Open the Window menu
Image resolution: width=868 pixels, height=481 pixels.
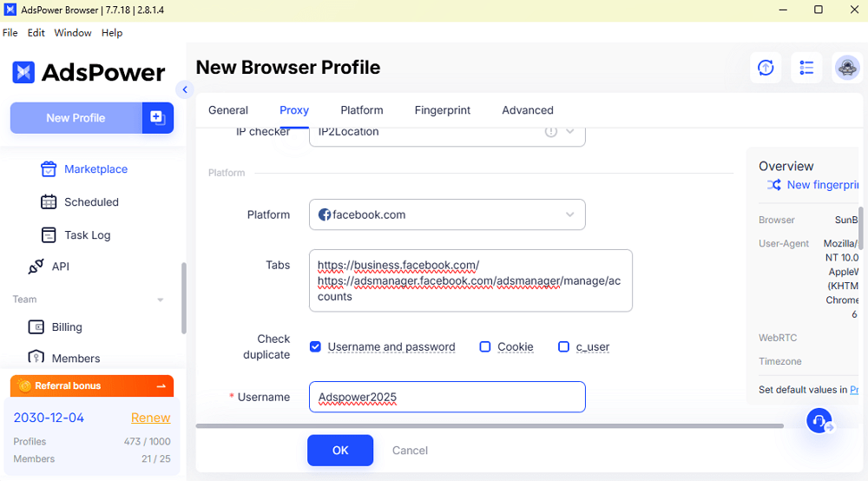click(73, 33)
